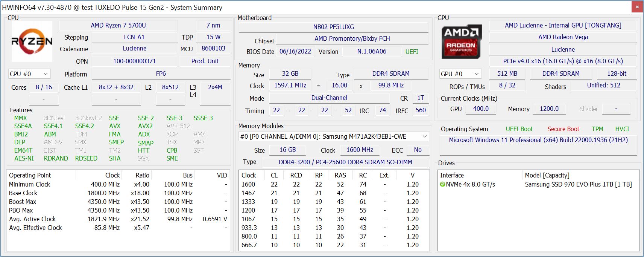Click the module clock 1600 MHz field
644x257 pixels.
click(x=360, y=150)
